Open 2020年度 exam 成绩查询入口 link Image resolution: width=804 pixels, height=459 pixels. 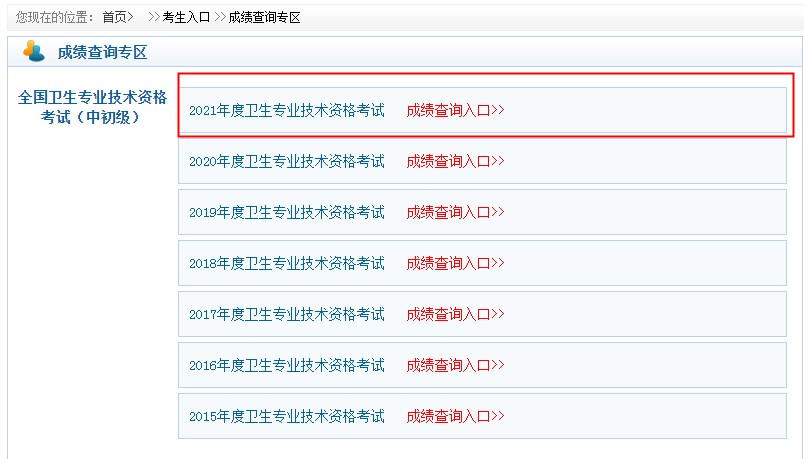(x=455, y=161)
